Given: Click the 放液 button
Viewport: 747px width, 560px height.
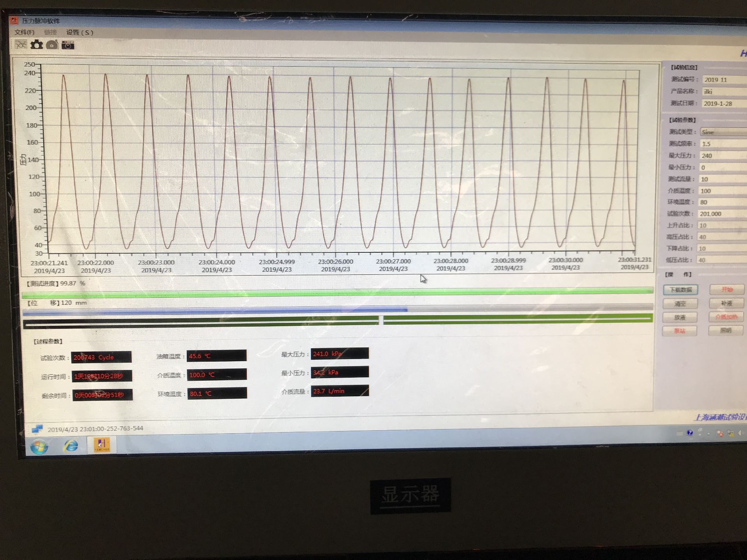Looking at the screenshot, I should [x=680, y=317].
